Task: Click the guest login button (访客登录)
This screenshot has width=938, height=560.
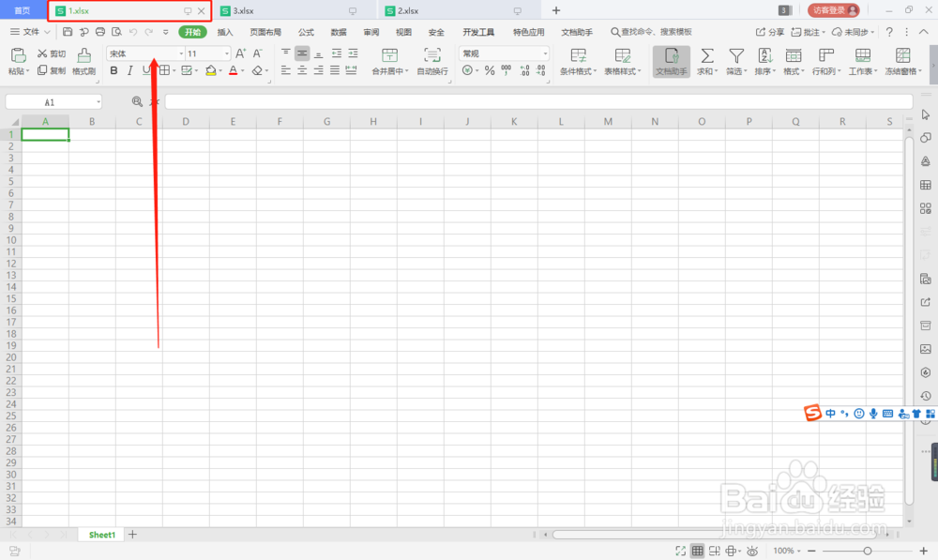Action: pos(833,10)
